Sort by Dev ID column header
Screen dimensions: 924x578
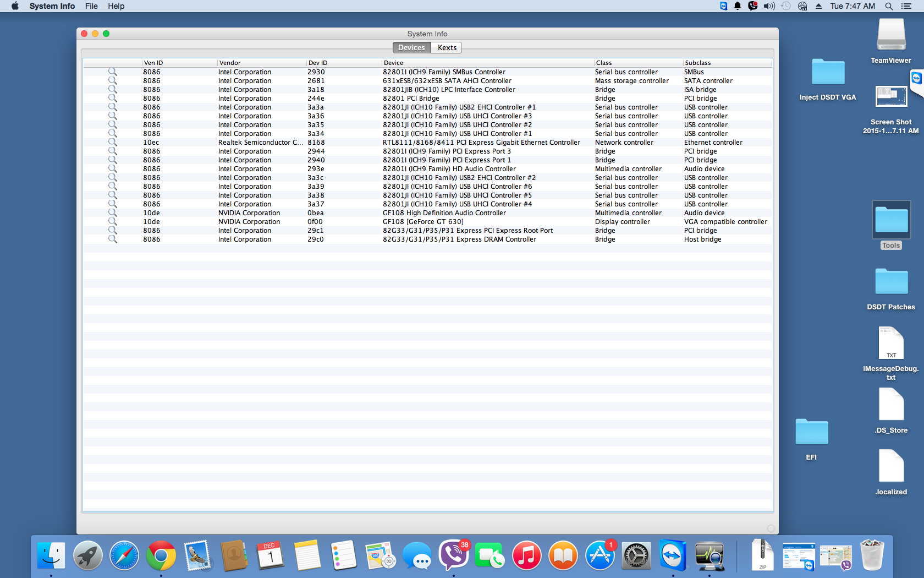(x=344, y=63)
